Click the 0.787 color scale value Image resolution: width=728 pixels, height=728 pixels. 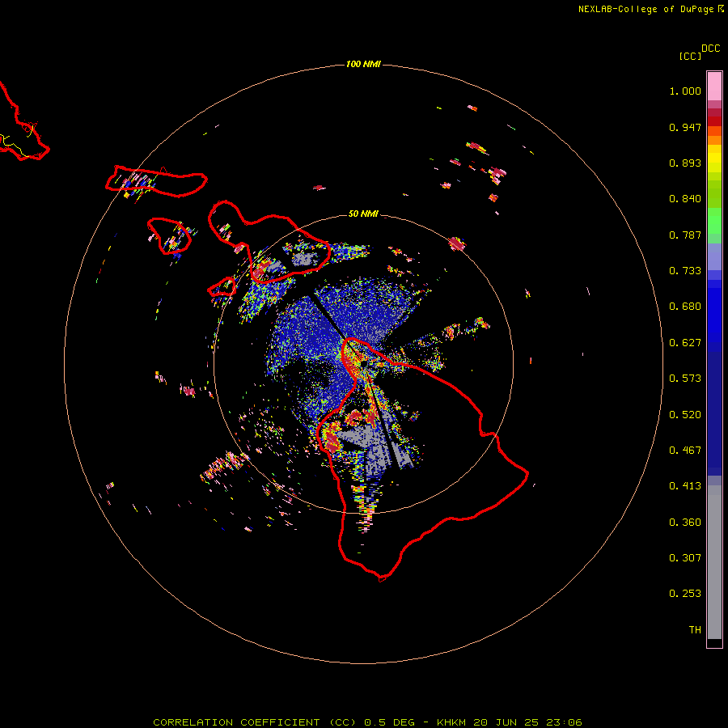click(685, 235)
